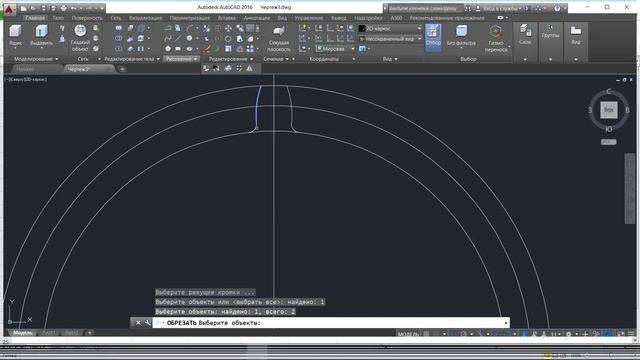Open the Слои (Layers) panel button
Image resolution: width=640 pixels, height=360 pixels.
tap(525, 34)
